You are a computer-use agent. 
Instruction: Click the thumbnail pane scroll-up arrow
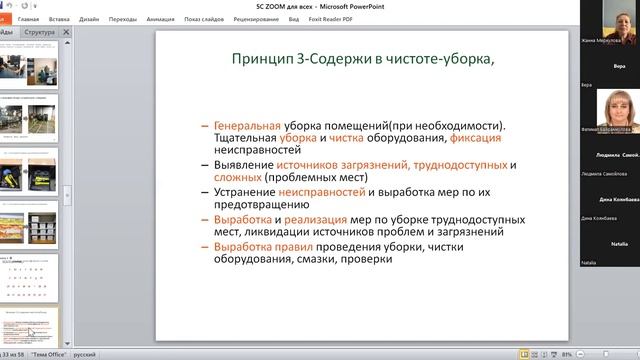point(67,42)
